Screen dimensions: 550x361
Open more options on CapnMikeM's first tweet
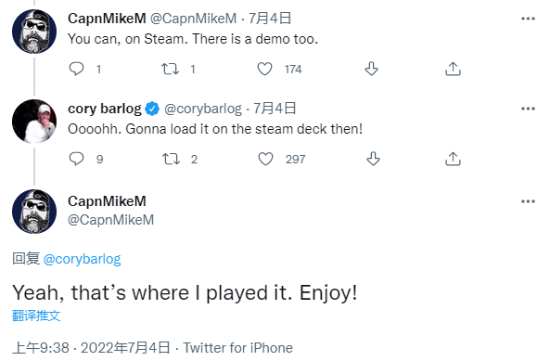pyautogui.click(x=528, y=19)
